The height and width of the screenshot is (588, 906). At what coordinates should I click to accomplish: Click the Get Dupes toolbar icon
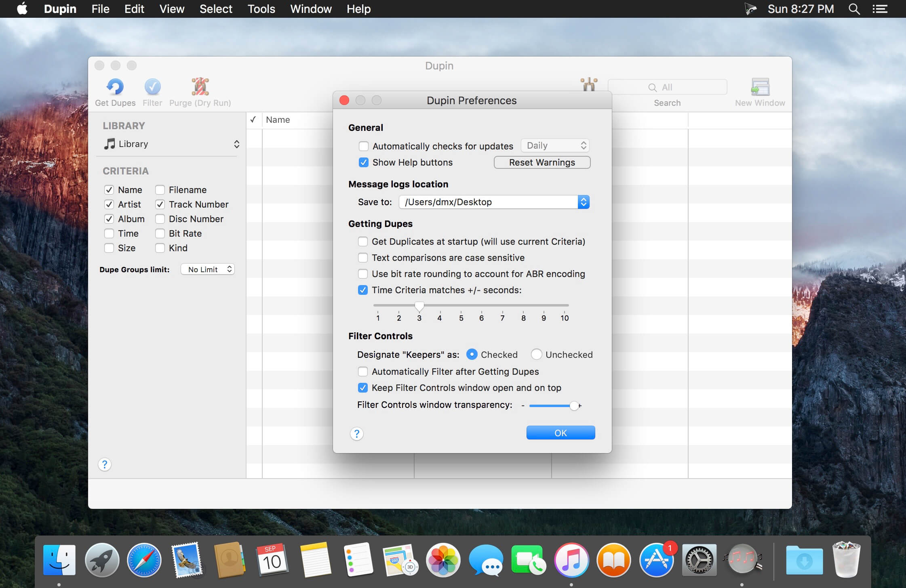point(115,86)
